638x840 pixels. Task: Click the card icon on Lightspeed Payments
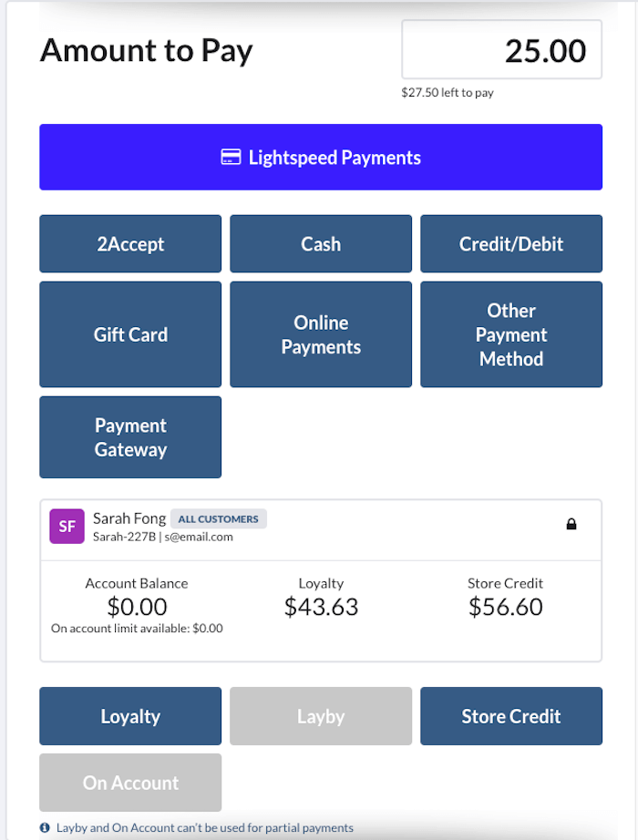click(x=231, y=158)
